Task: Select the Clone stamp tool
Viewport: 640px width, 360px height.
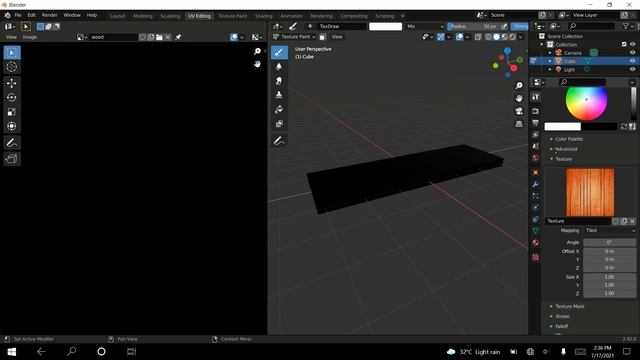Action: (x=279, y=95)
